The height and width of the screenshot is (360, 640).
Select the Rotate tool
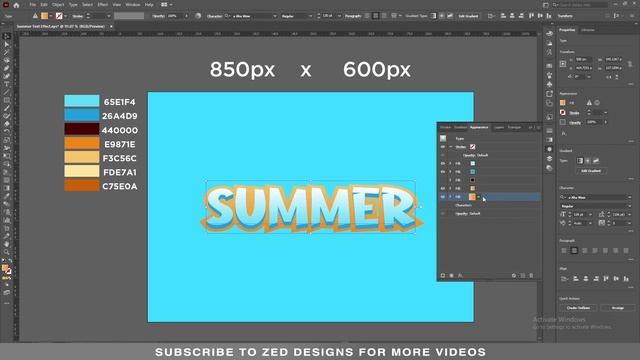pyautogui.click(x=7, y=132)
